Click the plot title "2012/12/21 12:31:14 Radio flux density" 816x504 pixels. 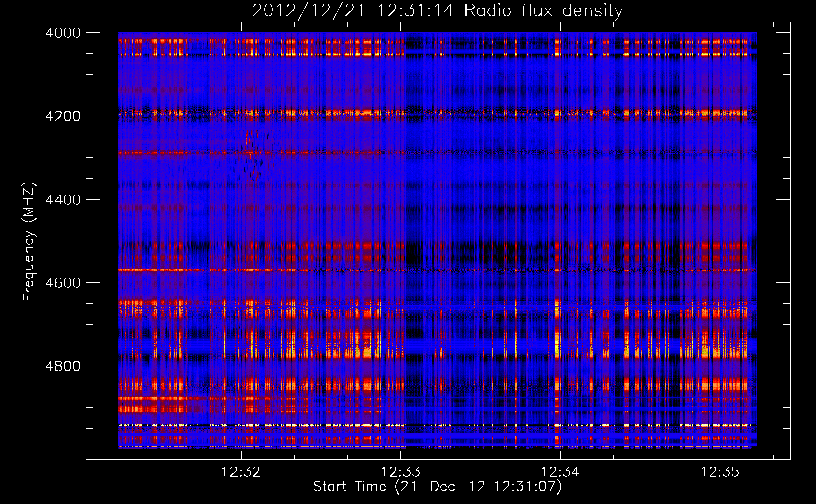coord(437,10)
